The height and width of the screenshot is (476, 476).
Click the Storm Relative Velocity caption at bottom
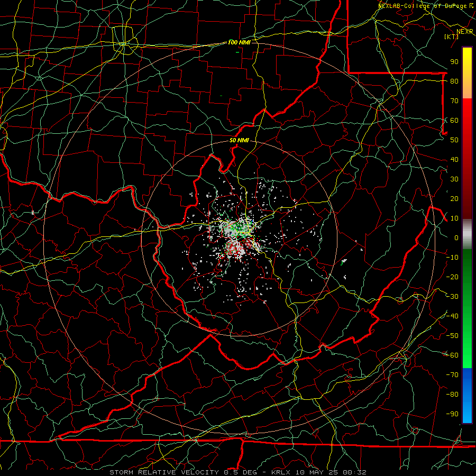237,472
